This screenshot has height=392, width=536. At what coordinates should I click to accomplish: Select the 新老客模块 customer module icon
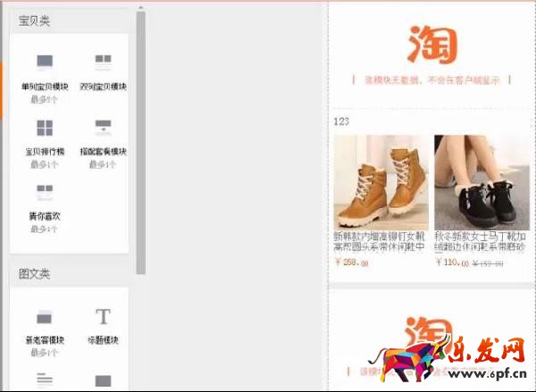pos(45,318)
